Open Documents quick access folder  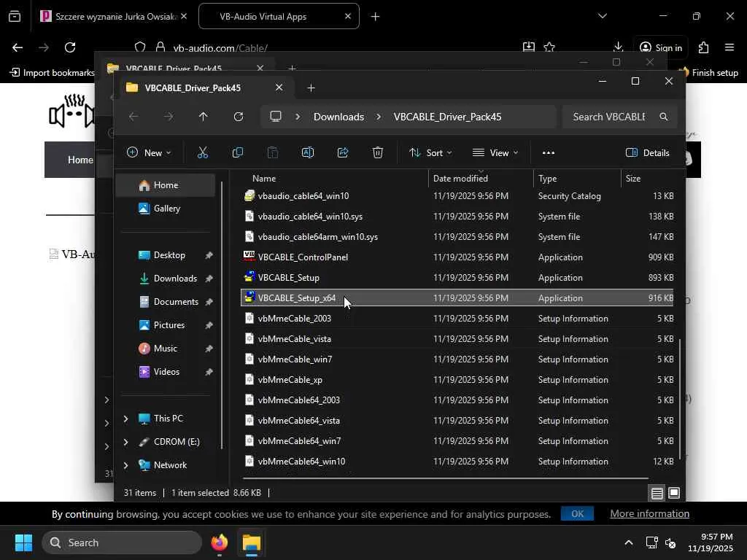(x=166, y=301)
